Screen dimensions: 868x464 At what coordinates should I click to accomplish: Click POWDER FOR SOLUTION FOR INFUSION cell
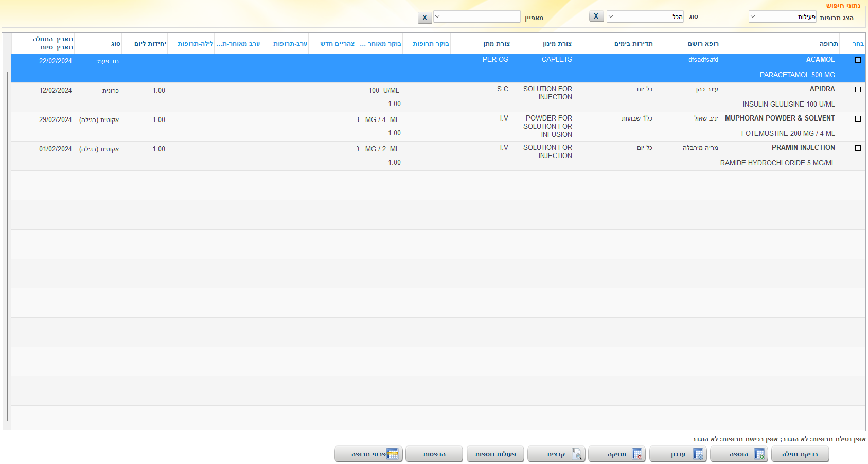(x=548, y=127)
